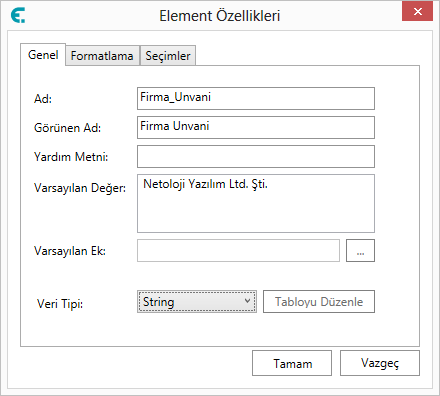Open the Seçimler tab
This screenshot has width=440, height=396.
[x=168, y=56]
